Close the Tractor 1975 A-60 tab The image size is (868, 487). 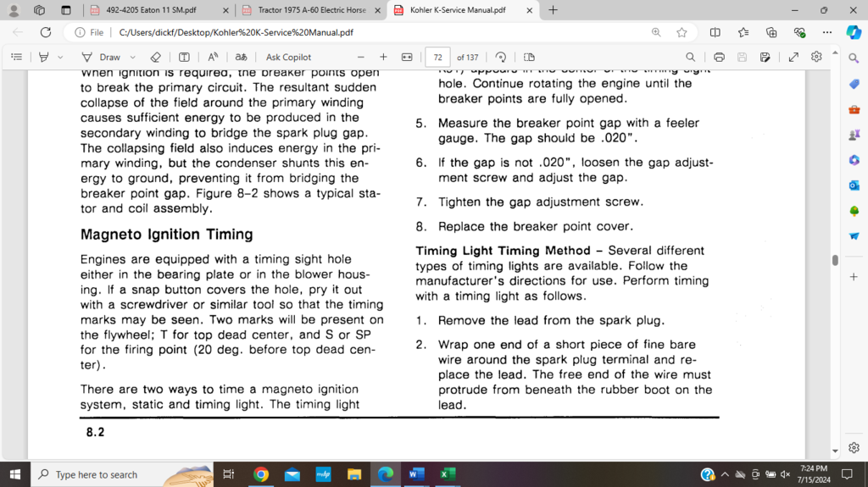click(377, 10)
